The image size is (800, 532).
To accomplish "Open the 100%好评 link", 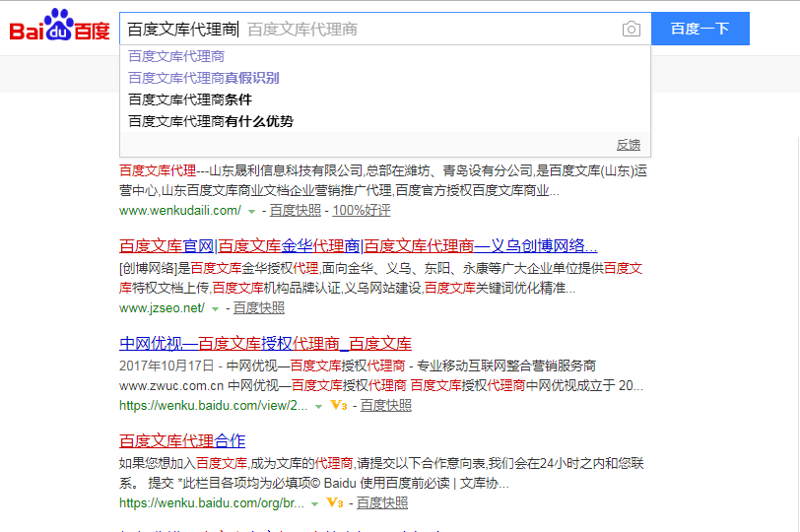I will 362,210.
